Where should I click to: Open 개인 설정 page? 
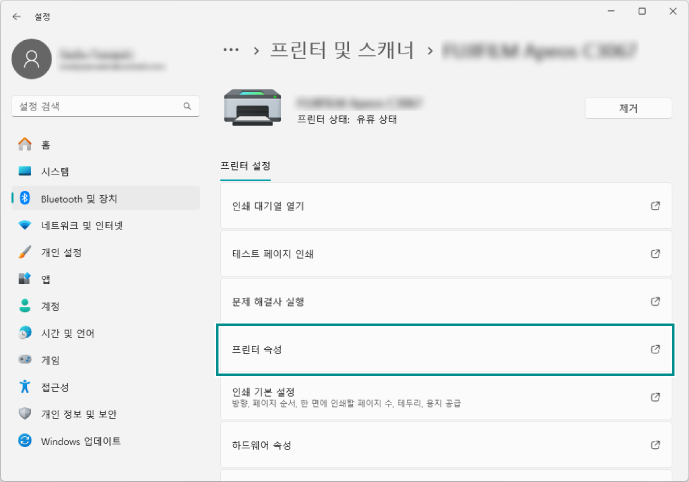(x=105, y=252)
